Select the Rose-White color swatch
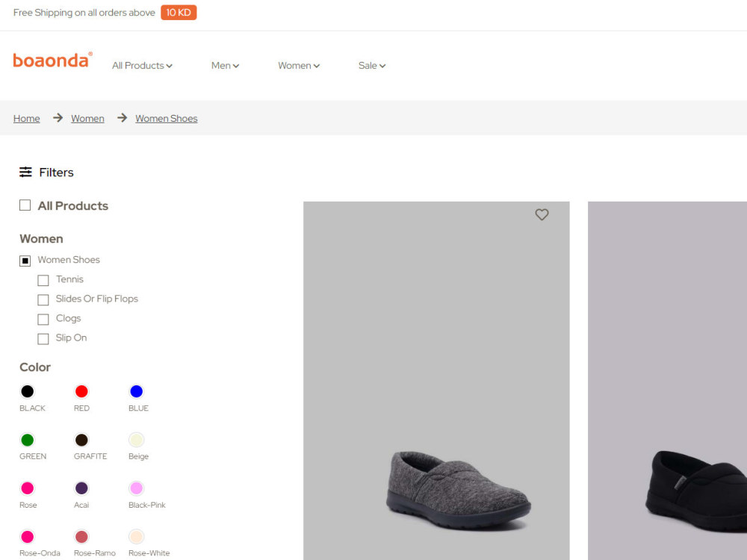This screenshot has width=747, height=560. (136, 537)
